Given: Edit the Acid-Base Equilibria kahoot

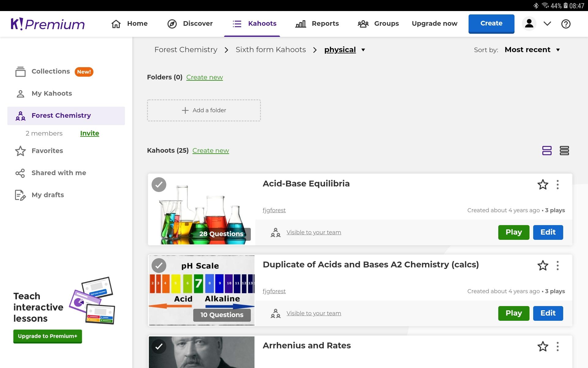Looking at the screenshot, I should [x=548, y=232].
